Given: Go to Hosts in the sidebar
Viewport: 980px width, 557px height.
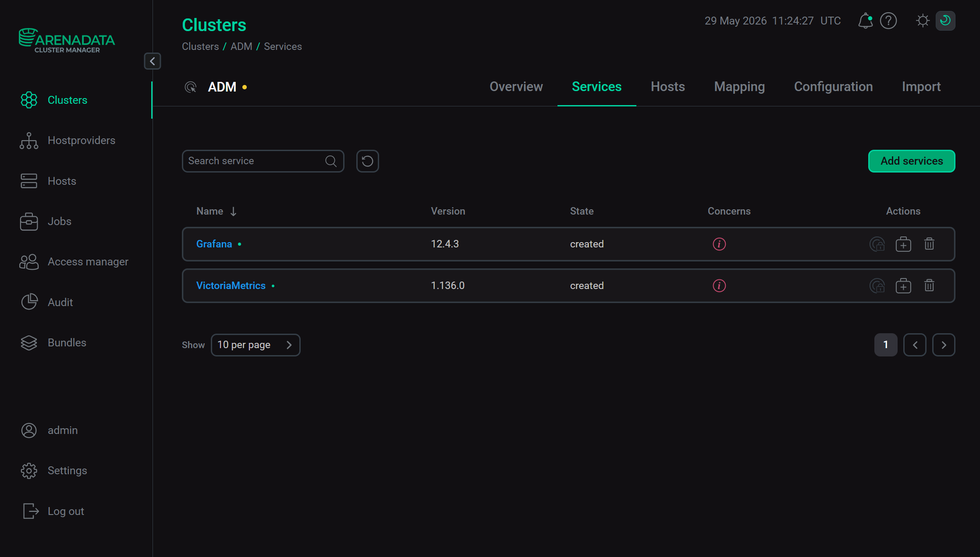Looking at the screenshot, I should (48, 181).
